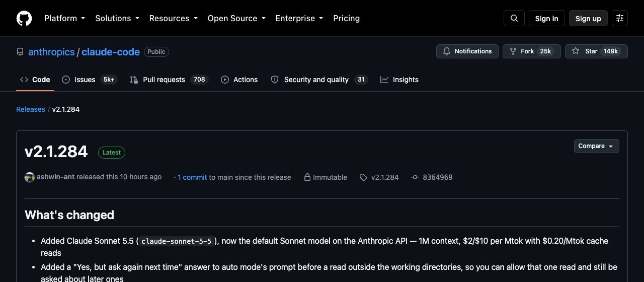Click the 5k+ issues counter
This screenshot has width=644, height=282.
point(109,80)
